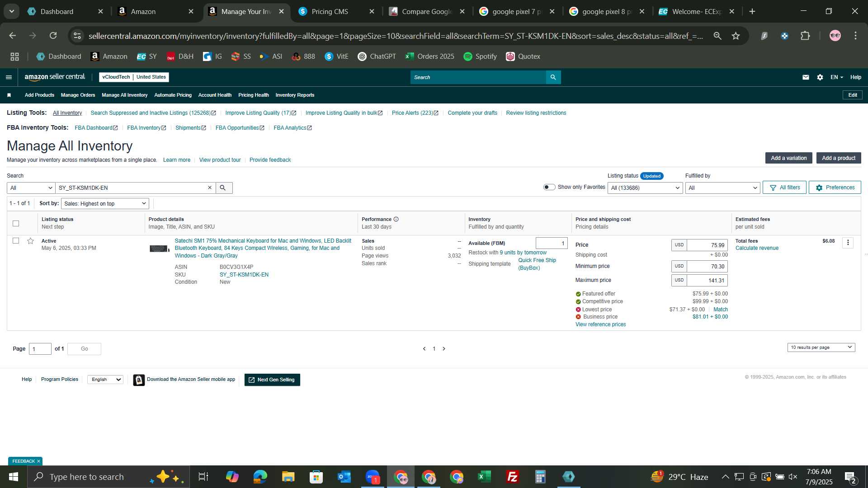Open the Chrome three-dot menu
Image resolution: width=868 pixels, height=488 pixels.
pos(855,36)
